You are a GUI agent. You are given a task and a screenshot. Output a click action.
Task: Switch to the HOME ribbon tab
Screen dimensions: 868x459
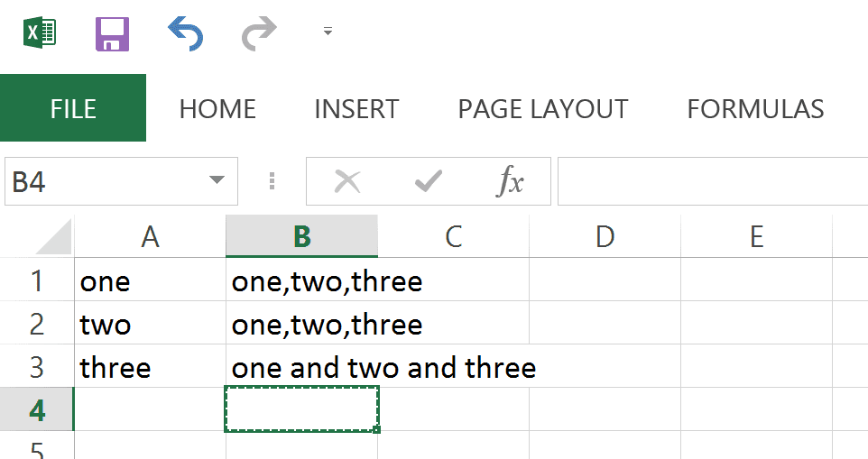[217, 109]
